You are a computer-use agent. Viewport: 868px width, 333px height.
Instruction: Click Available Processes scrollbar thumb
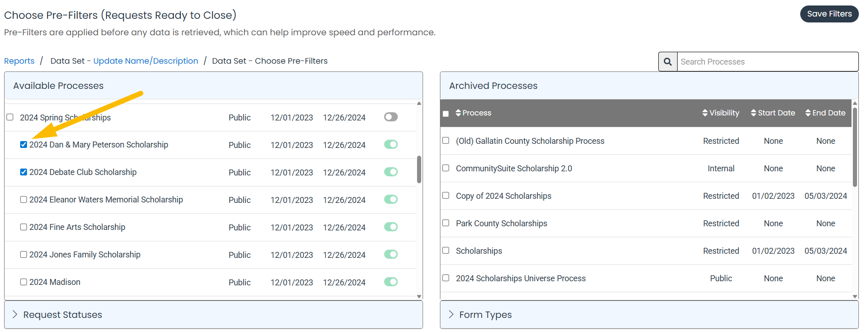coord(419,169)
